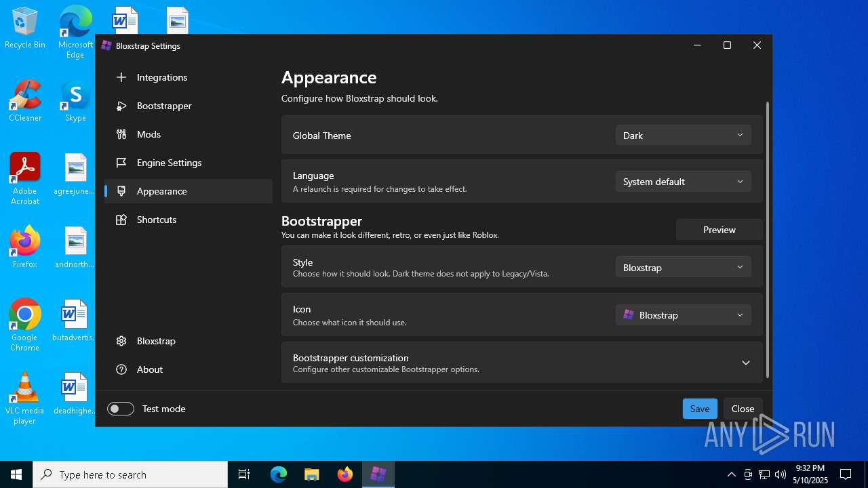Go to the Engine Settings page
868x488 pixels.
pos(189,163)
